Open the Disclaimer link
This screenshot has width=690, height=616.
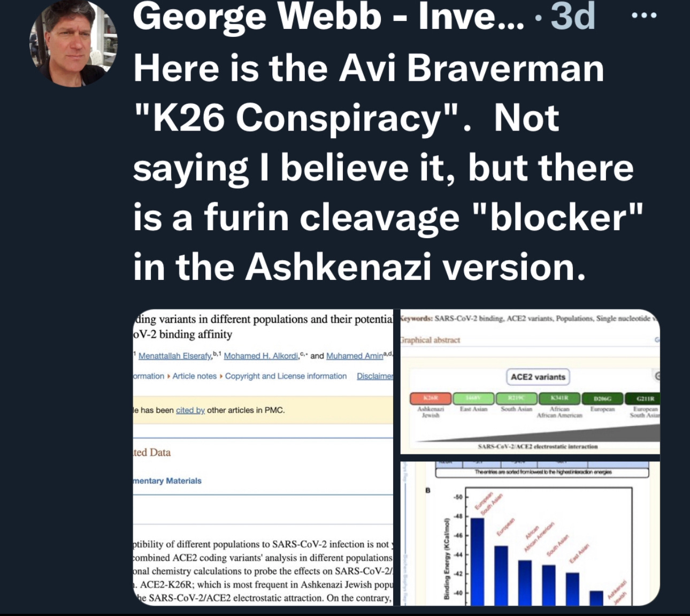(x=375, y=376)
